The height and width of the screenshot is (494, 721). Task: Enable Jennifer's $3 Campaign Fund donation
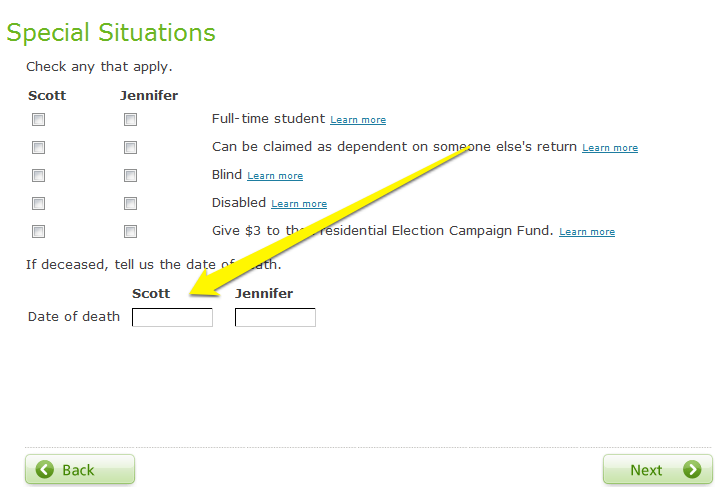click(131, 232)
